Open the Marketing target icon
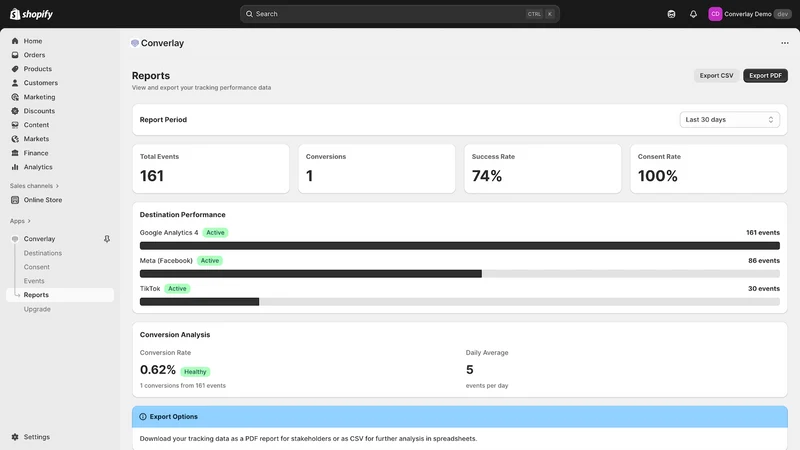The height and width of the screenshot is (450, 800). (x=15, y=97)
